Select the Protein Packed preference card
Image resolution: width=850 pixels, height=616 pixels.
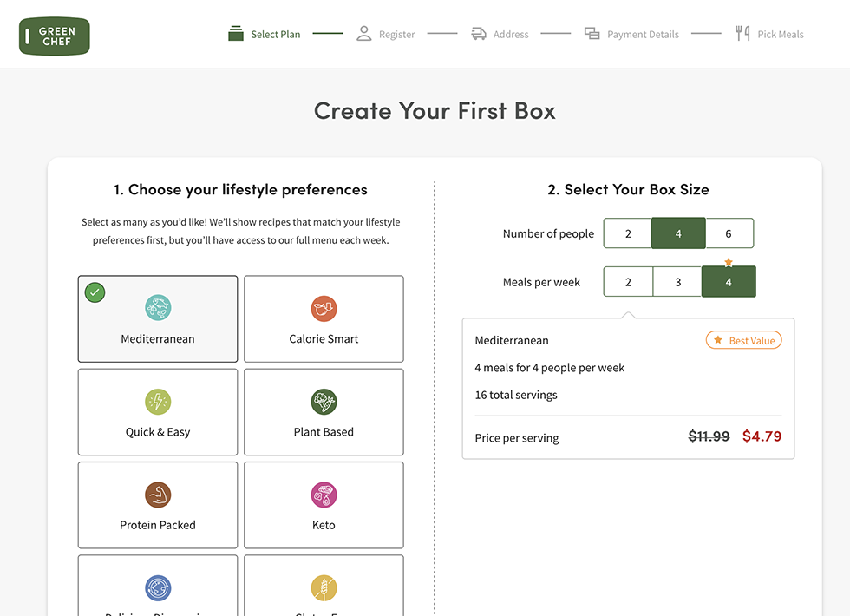click(158, 505)
